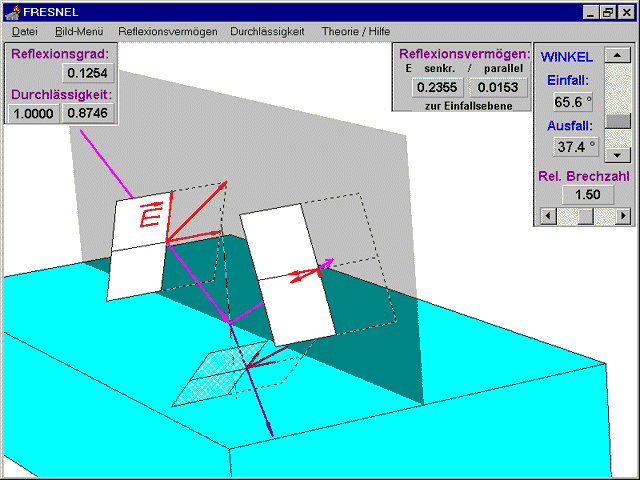Click the angle scrollbar down arrow
The height and width of the screenshot is (480, 640).
pos(618,155)
